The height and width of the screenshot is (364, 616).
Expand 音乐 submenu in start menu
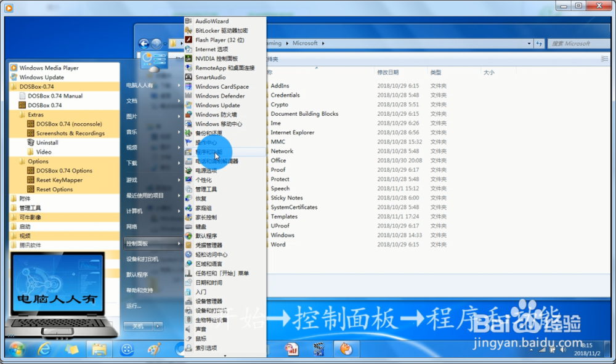[x=153, y=132]
